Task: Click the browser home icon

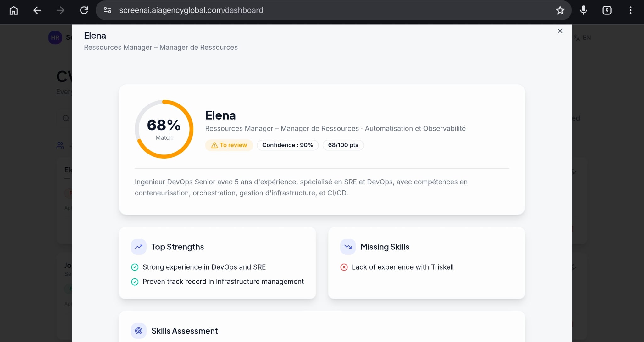Action: [x=14, y=10]
